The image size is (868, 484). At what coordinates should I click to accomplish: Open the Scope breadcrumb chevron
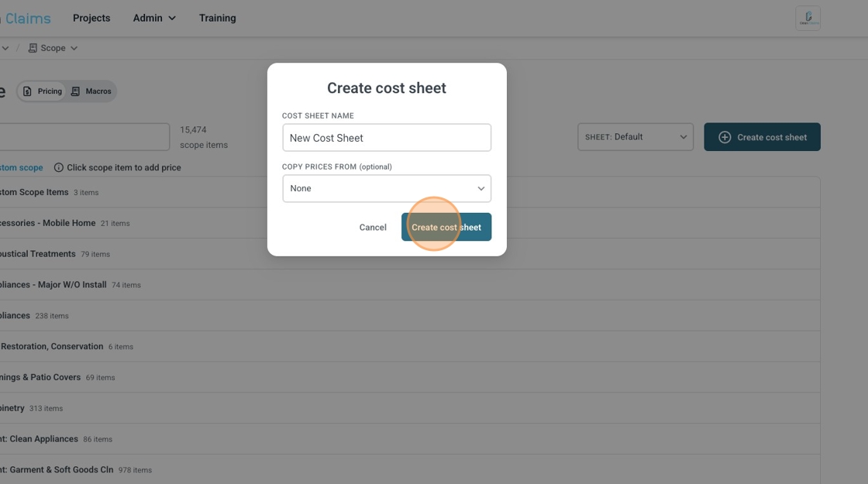[74, 48]
